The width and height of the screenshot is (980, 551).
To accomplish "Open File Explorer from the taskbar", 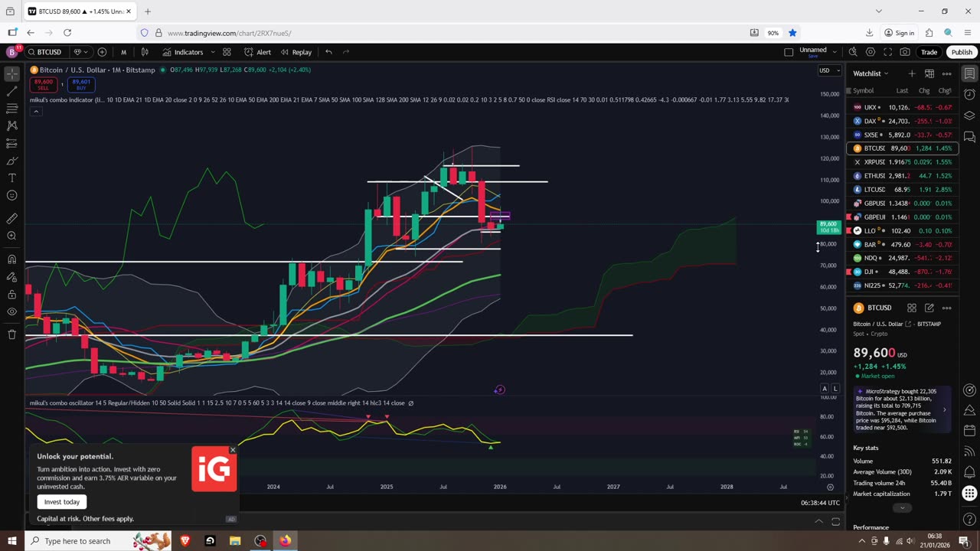I will click(235, 541).
